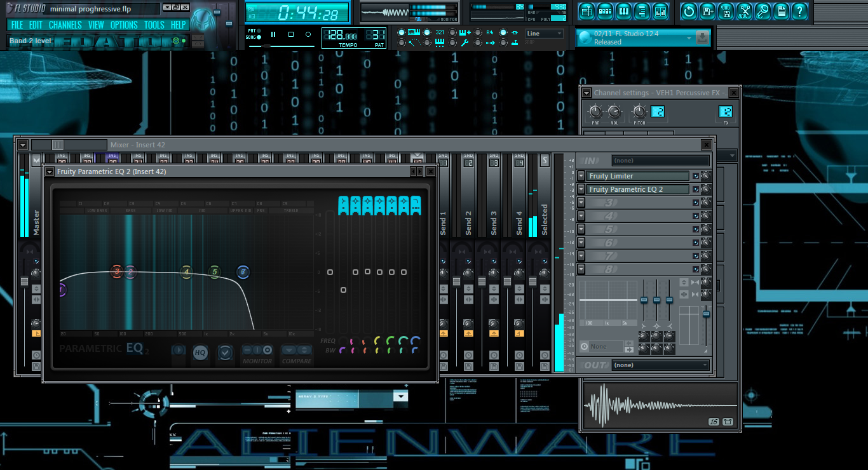Image resolution: width=868 pixels, height=470 pixels.
Task: Open the Line snap dropdown
Action: pos(545,34)
